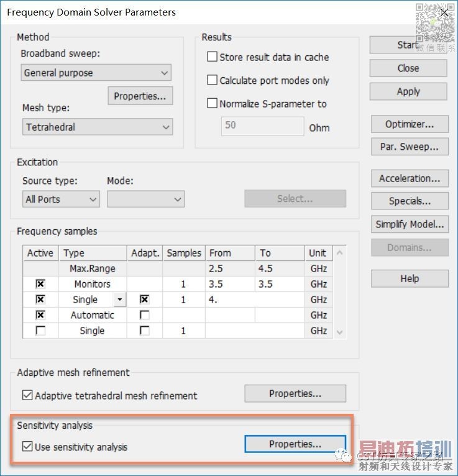Click the Samples column header

pos(184,253)
